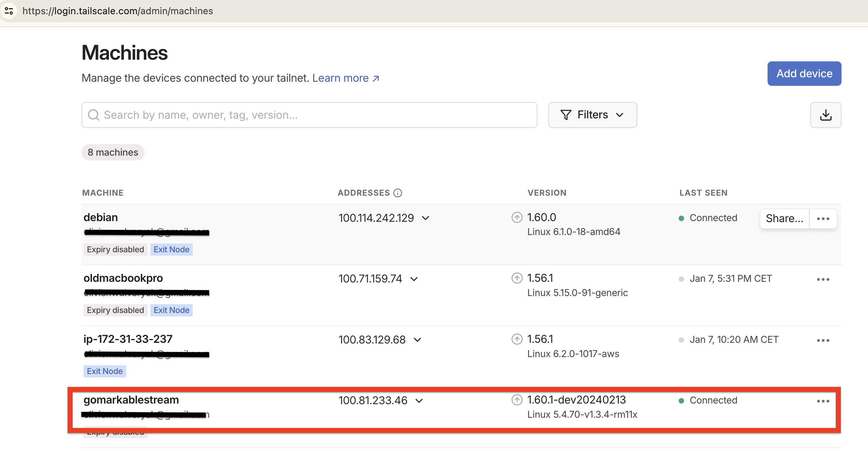Click the Addresses info icon
This screenshot has width=868, height=451.
[x=398, y=193]
